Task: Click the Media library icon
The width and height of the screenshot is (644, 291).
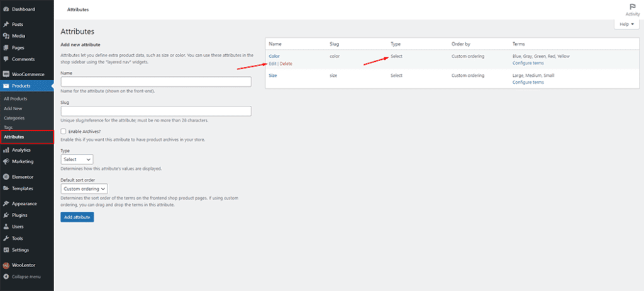Action: click(6, 36)
